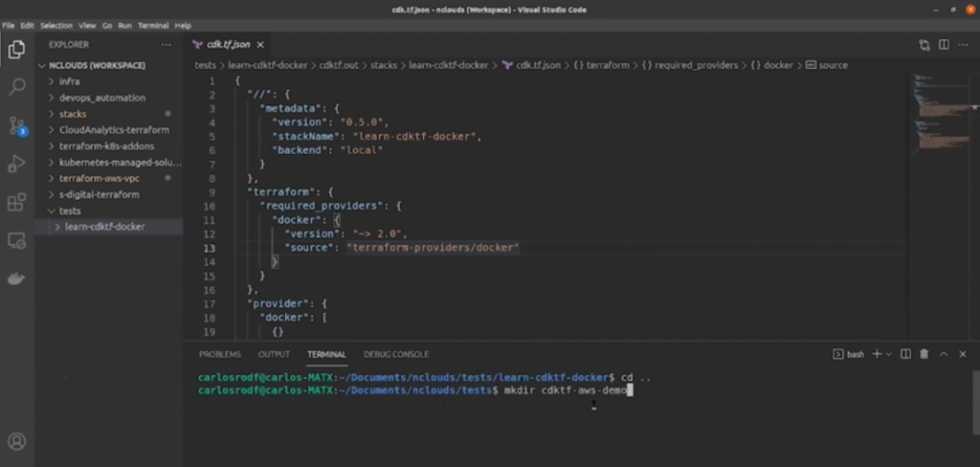Select the TERMINAL panel tab
This screenshot has width=980, height=467.
tap(326, 354)
